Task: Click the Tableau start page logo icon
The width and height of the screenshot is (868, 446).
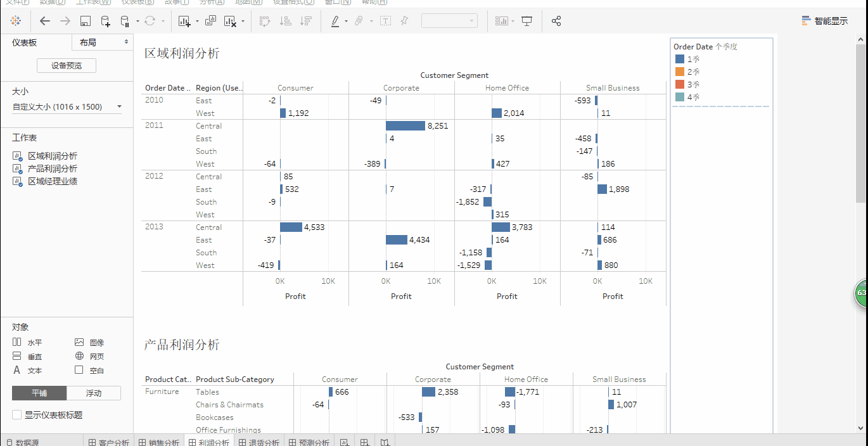Action: 16,21
